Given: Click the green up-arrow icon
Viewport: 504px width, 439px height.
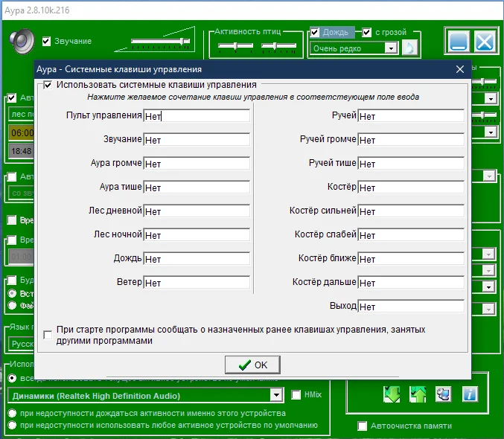Looking at the screenshot, I should coord(418,394).
